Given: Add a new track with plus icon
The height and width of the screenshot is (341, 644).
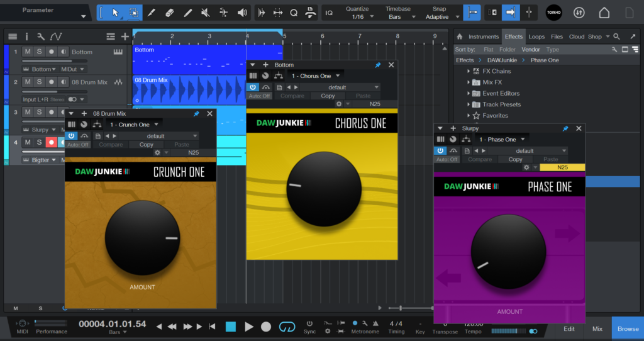Looking at the screenshot, I should pos(125,36).
